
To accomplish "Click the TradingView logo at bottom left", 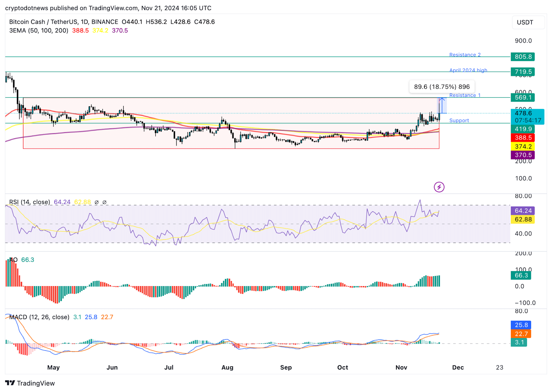I will [30, 383].
